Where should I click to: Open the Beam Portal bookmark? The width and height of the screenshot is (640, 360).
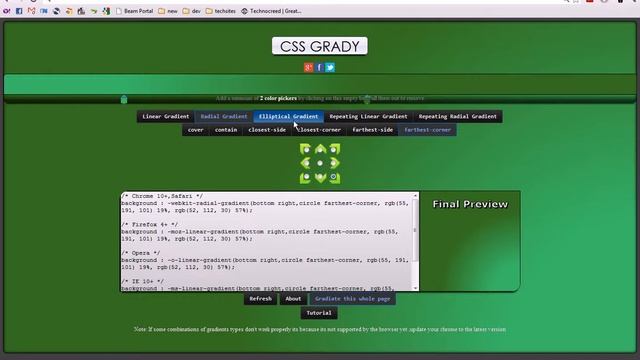point(134,11)
